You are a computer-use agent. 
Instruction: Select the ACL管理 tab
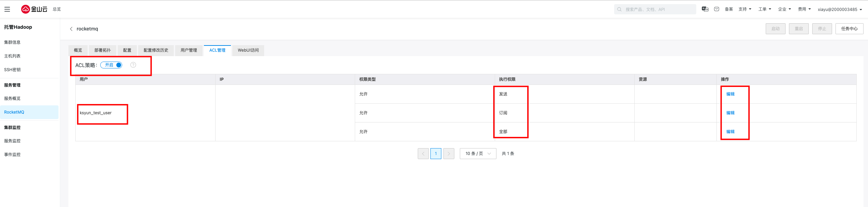tap(217, 50)
